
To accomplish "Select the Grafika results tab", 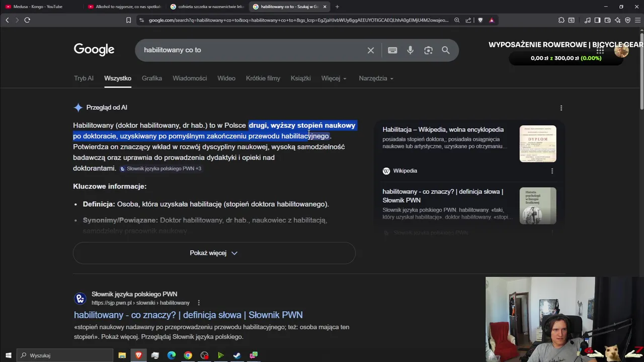I will pos(152,78).
